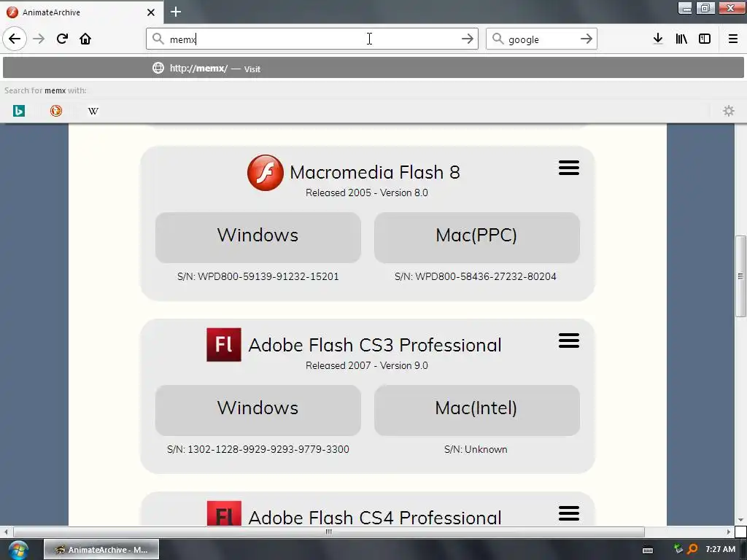The height and width of the screenshot is (560, 747).
Task: Click the Adobe Flash CS4 Fl logo
Action: [224, 513]
